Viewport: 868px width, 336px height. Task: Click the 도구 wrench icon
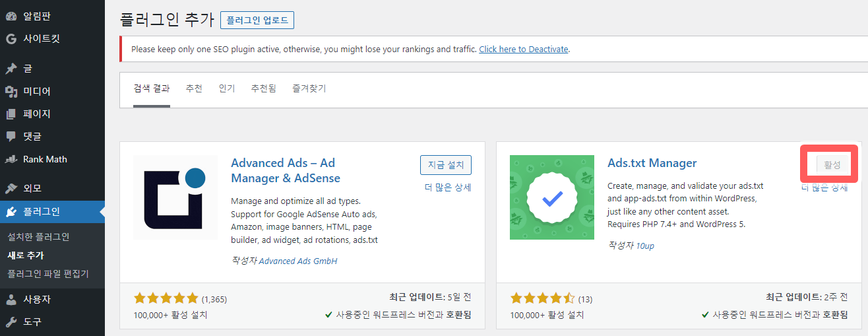(11, 322)
